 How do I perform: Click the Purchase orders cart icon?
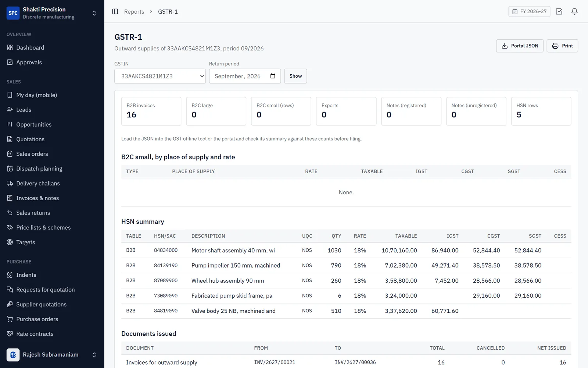(x=10, y=319)
